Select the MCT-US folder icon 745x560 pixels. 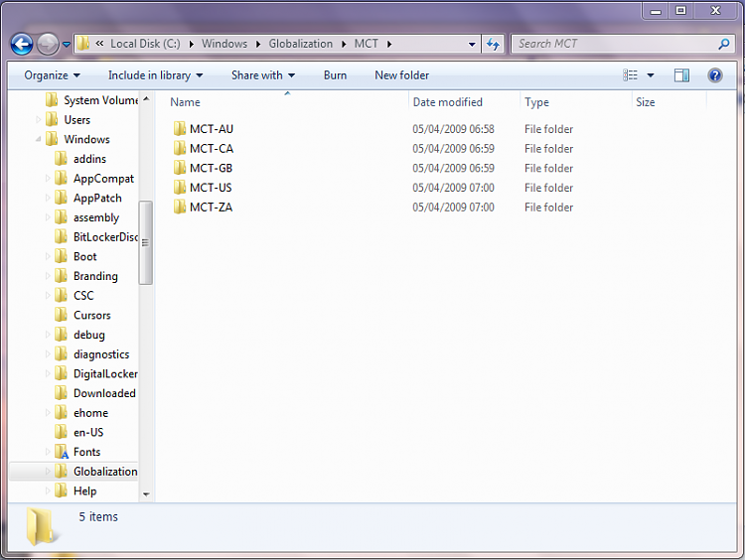click(180, 187)
